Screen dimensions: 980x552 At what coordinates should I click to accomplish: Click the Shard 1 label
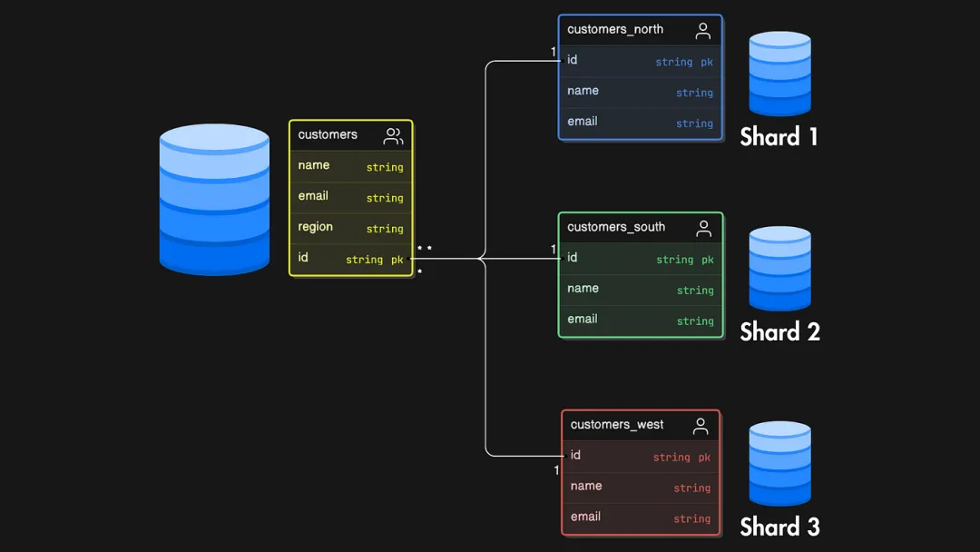tap(779, 137)
